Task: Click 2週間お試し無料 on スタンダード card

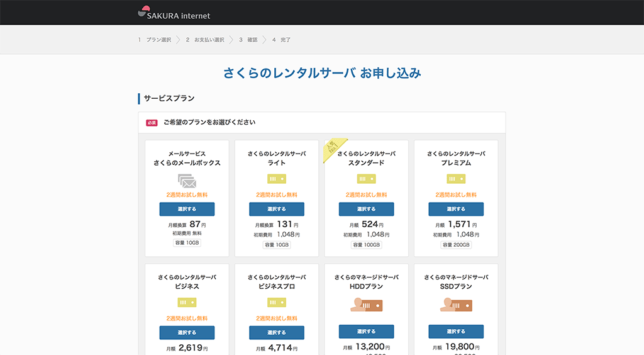Action: point(367,194)
